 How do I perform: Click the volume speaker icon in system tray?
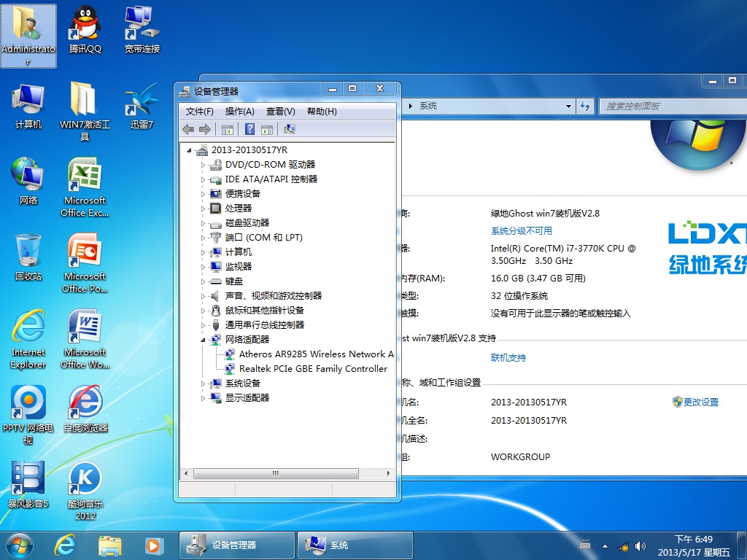(640, 546)
